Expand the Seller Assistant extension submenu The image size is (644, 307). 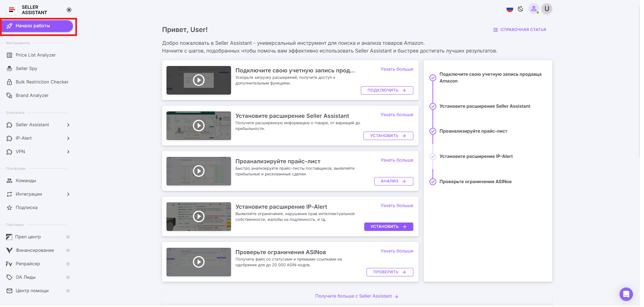click(68, 125)
